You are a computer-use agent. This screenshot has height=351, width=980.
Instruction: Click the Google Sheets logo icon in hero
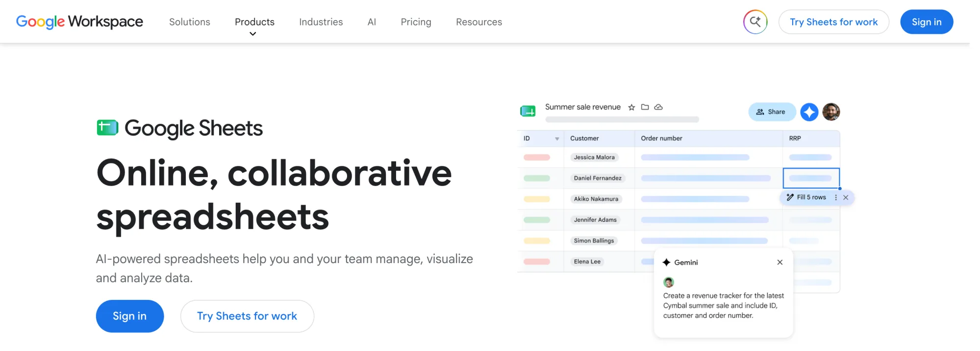[107, 128]
